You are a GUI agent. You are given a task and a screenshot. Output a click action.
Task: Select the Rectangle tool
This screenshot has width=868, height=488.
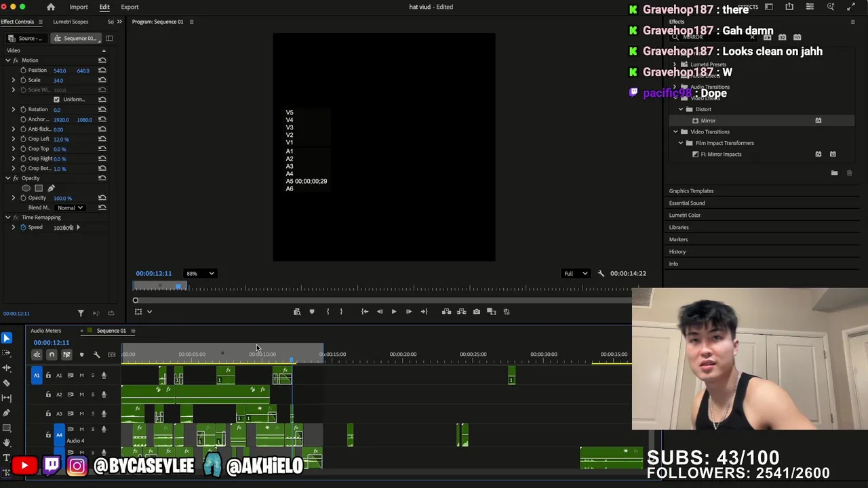[x=7, y=428]
